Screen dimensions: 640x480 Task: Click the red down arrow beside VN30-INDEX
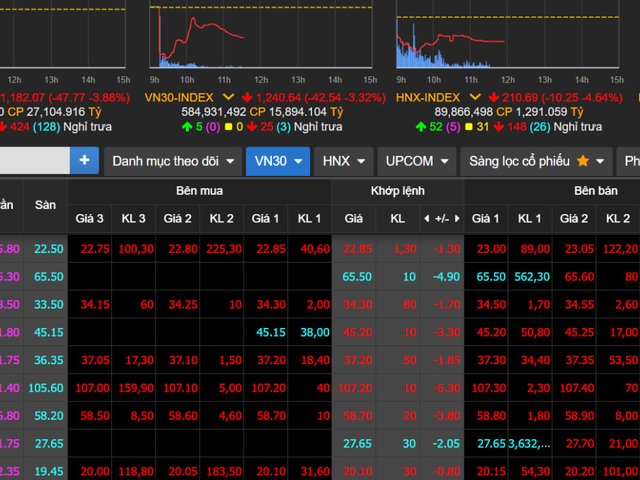251,97
